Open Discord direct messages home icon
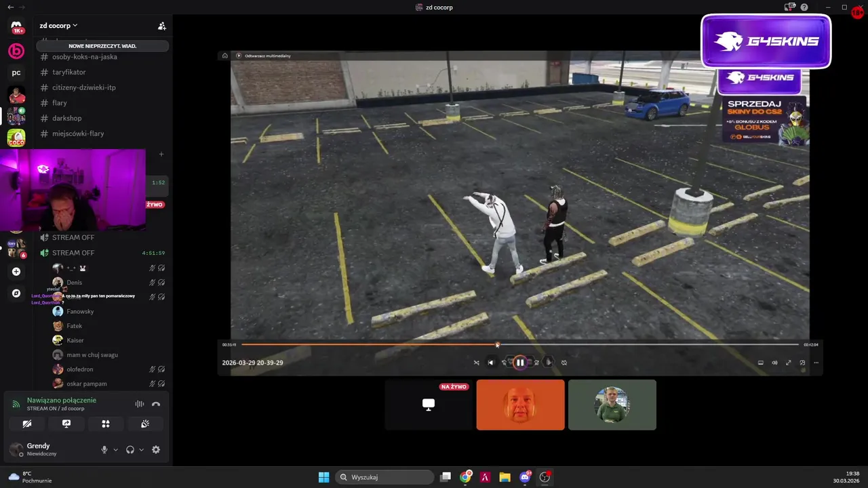 [x=16, y=27]
